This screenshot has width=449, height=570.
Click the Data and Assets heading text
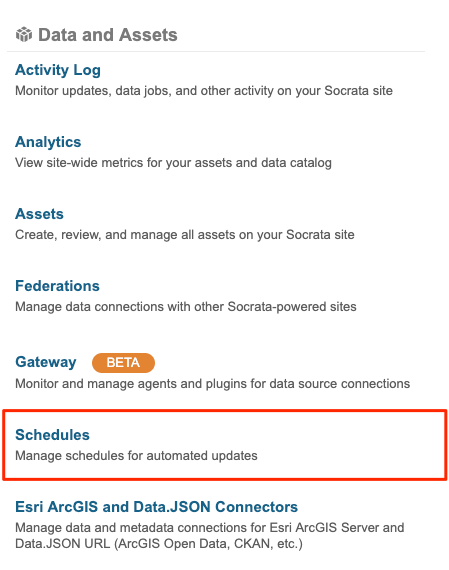coord(108,35)
